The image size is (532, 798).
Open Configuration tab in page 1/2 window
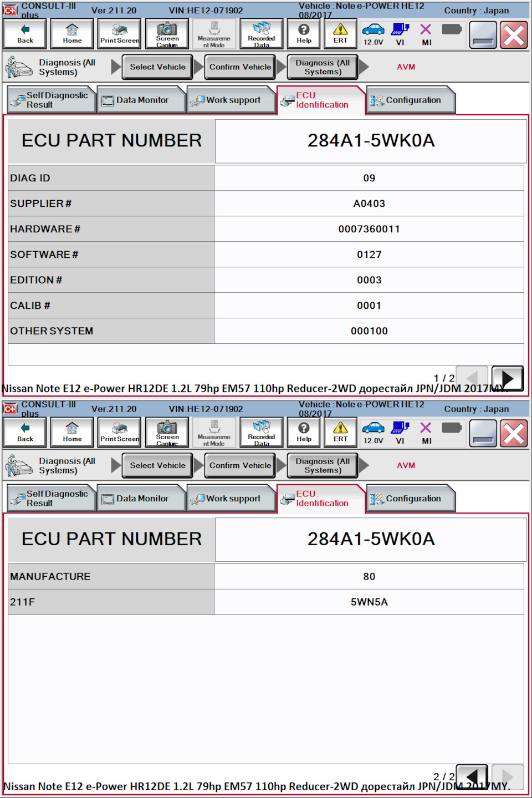coord(411,100)
